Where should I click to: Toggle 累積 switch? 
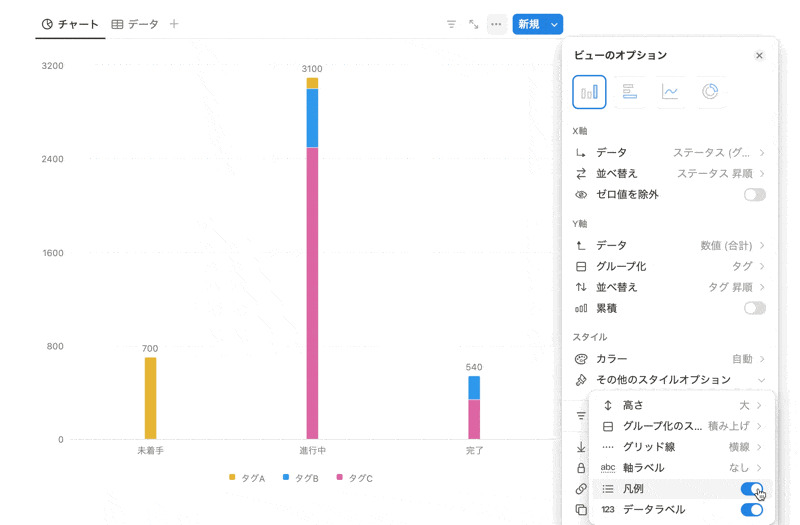point(755,308)
